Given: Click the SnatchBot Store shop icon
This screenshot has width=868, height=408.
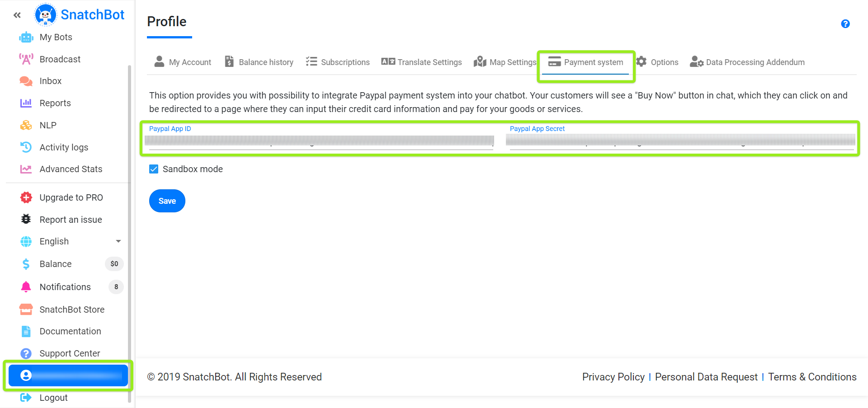Looking at the screenshot, I should click(x=26, y=310).
